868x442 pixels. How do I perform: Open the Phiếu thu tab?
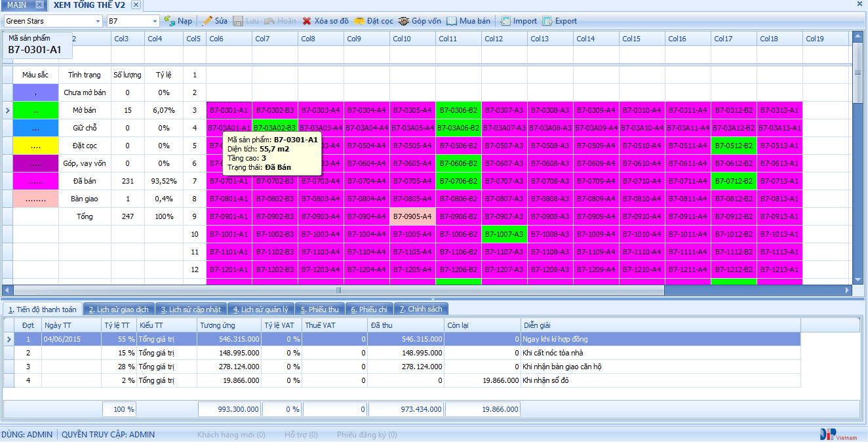tap(319, 309)
